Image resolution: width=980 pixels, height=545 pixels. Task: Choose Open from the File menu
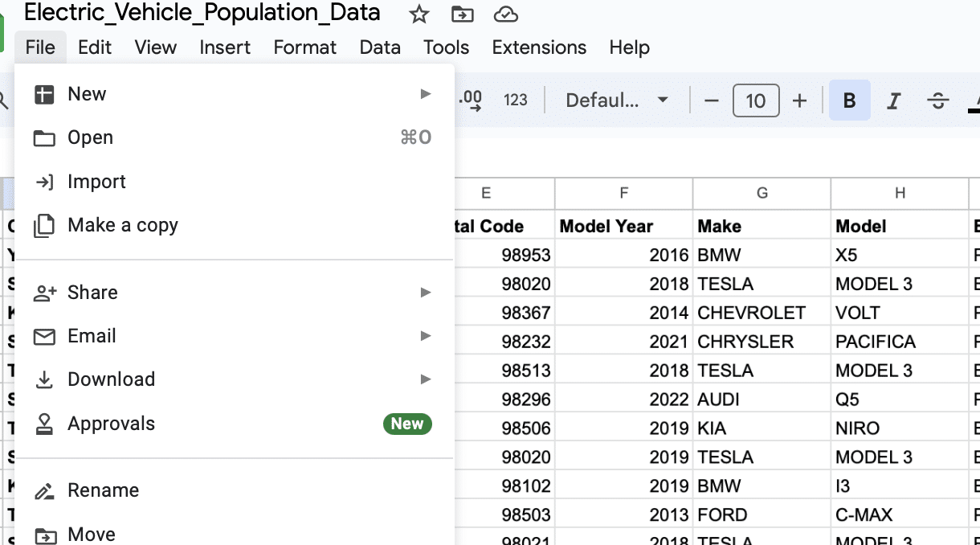tap(235, 138)
